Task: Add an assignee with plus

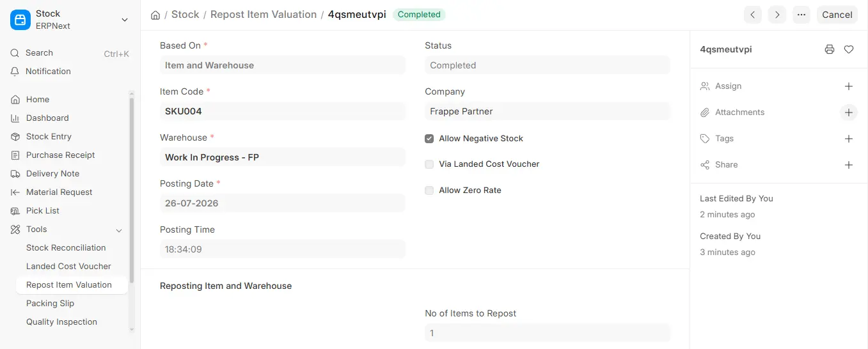Action: 849,86
